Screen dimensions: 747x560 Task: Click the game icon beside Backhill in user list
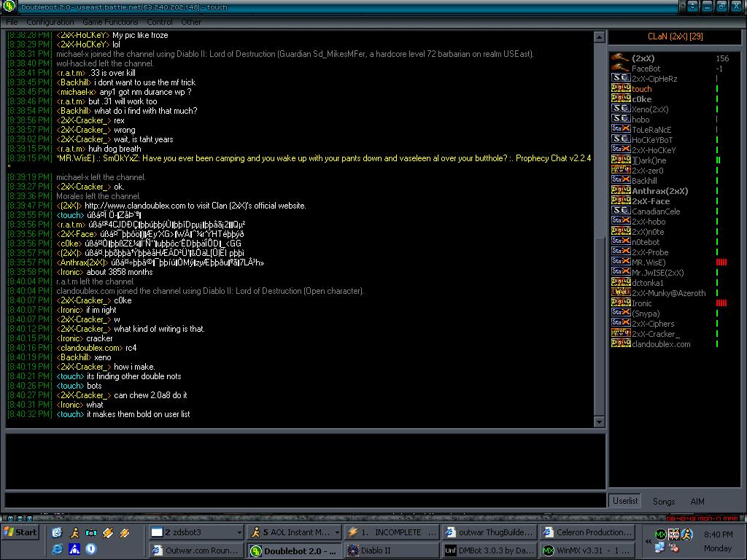tap(621, 181)
